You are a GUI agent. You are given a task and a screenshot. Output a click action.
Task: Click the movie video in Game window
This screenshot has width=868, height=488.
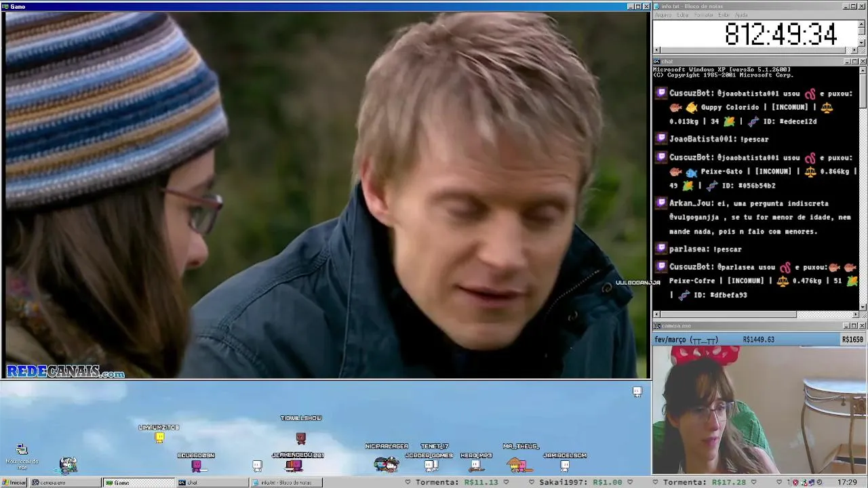pos(327,195)
